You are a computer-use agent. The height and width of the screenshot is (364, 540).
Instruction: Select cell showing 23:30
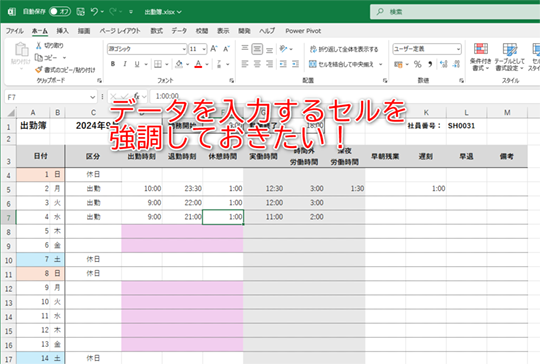pyautogui.click(x=183, y=189)
